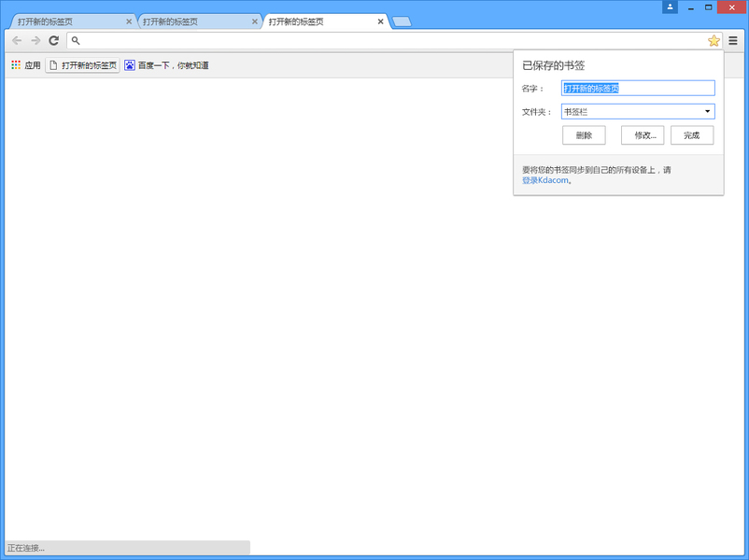This screenshot has height=560, width=749.
Task: Click the 删除 button
Action: (584, 135)
